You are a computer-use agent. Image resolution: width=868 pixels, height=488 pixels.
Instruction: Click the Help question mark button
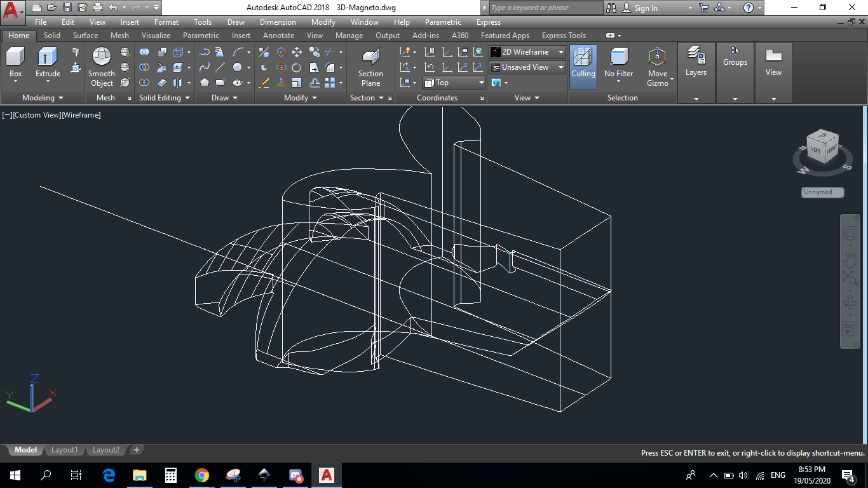pos(749,8)
